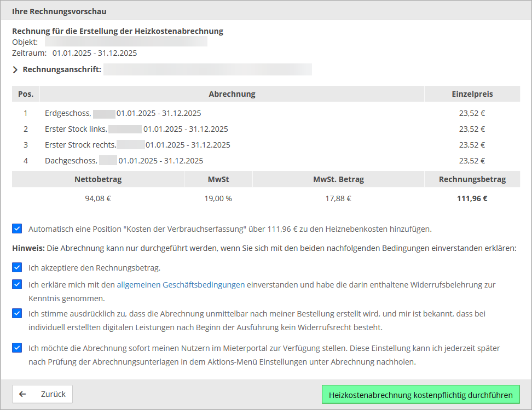Image resolution: width=532 pixels, height=410 pixels.
Task: Disable sharing the Abrechnung in the Mieterportal
Action: coord(17,348)
